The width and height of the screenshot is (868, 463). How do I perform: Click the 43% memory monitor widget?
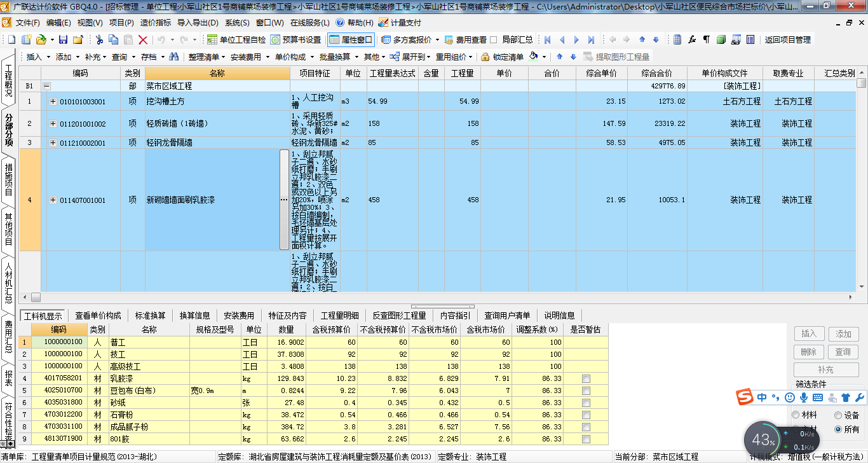(763, 439)
